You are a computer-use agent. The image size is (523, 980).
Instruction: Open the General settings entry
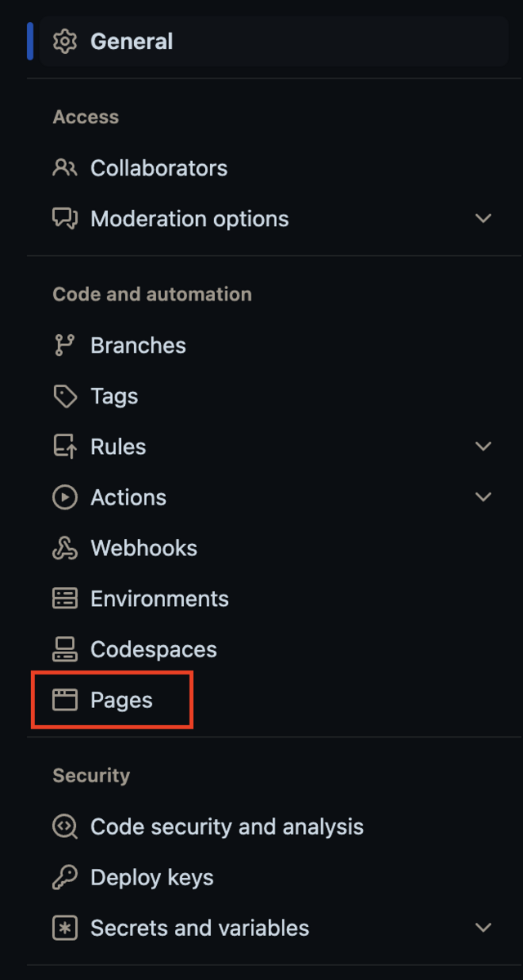[132, 41]
